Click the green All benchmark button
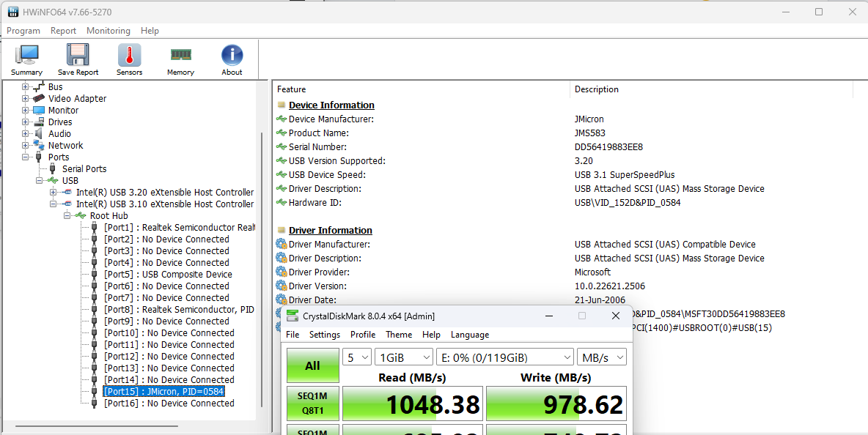 tap(313, 366)
